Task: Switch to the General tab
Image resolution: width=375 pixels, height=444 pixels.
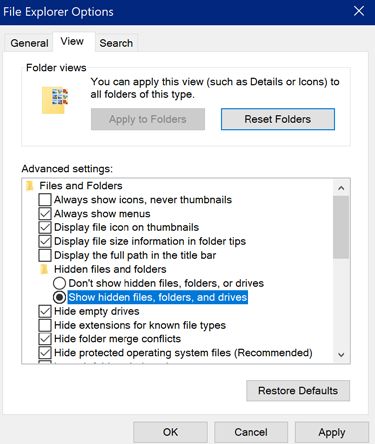Action: pos(29,43)
